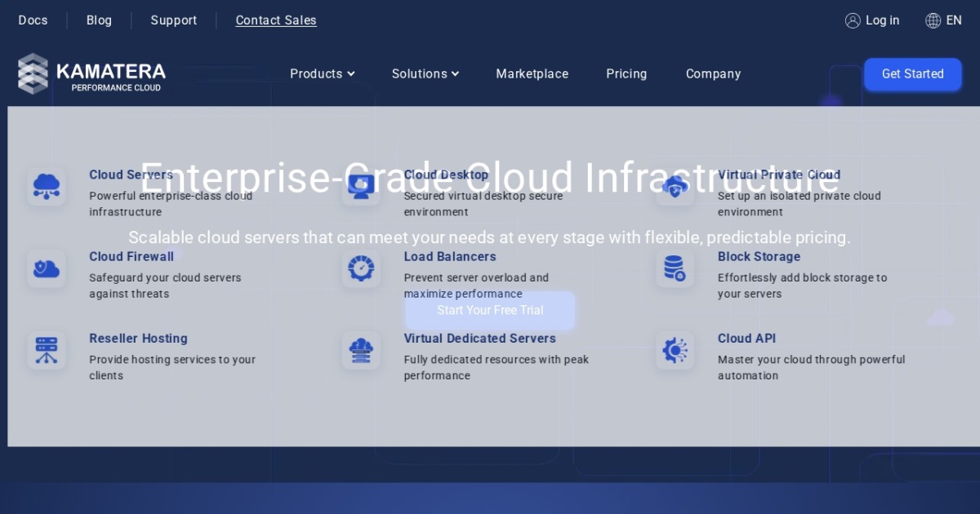Click the Cloud Servers icon
The width and height of the screenshot is (980, 514).
(x=47, y=187)
